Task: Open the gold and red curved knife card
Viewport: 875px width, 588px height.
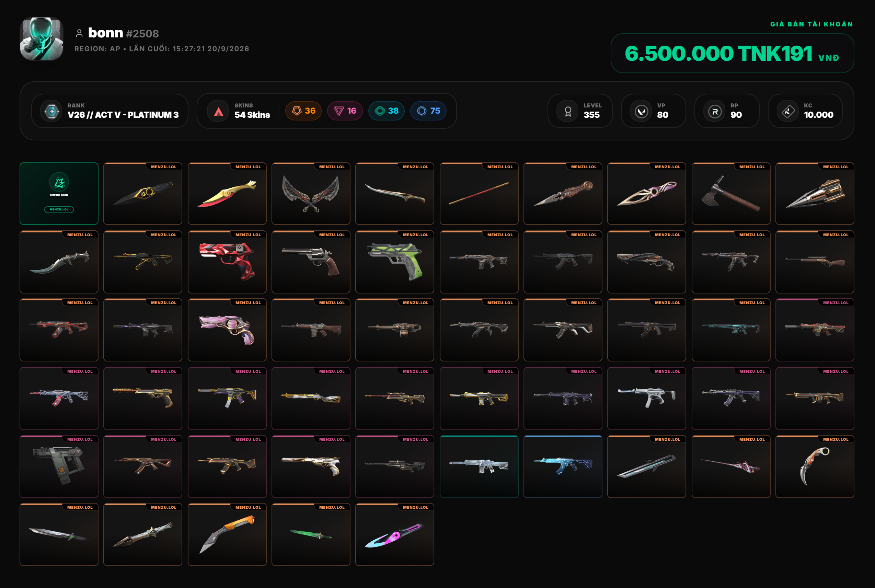Action: point(227,194)
